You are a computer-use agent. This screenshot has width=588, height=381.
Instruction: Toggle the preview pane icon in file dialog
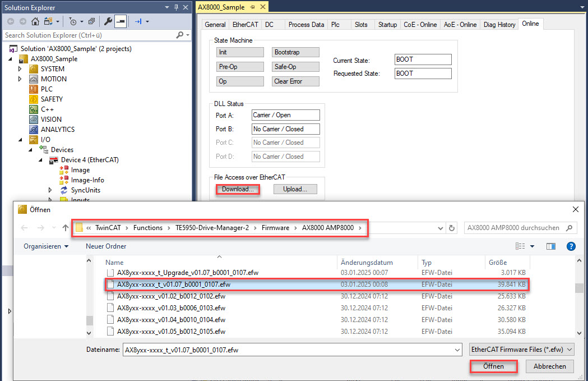[551, 246]
